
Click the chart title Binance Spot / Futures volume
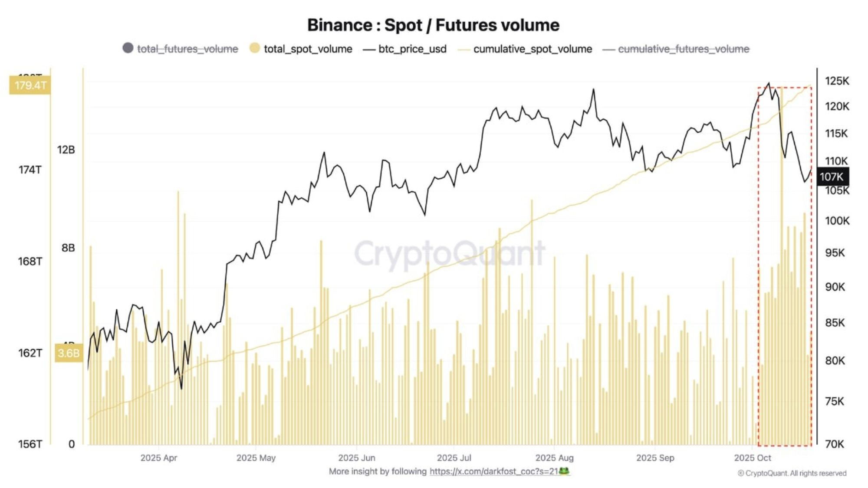433,25
